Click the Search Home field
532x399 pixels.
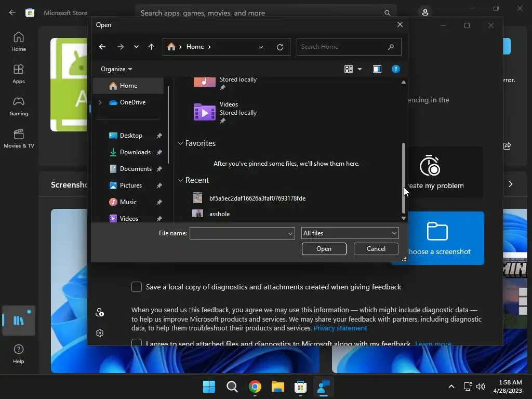(349, 47)
